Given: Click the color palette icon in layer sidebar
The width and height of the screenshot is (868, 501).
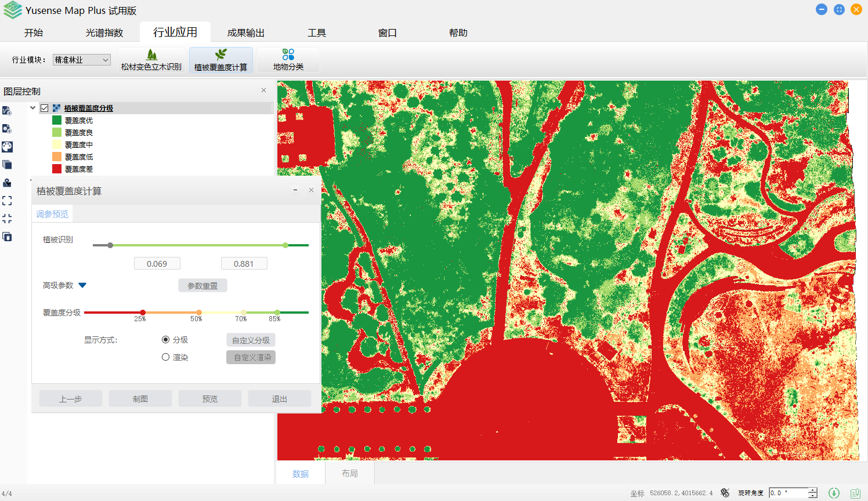Looking at the screenshot, I should [7, 147].
